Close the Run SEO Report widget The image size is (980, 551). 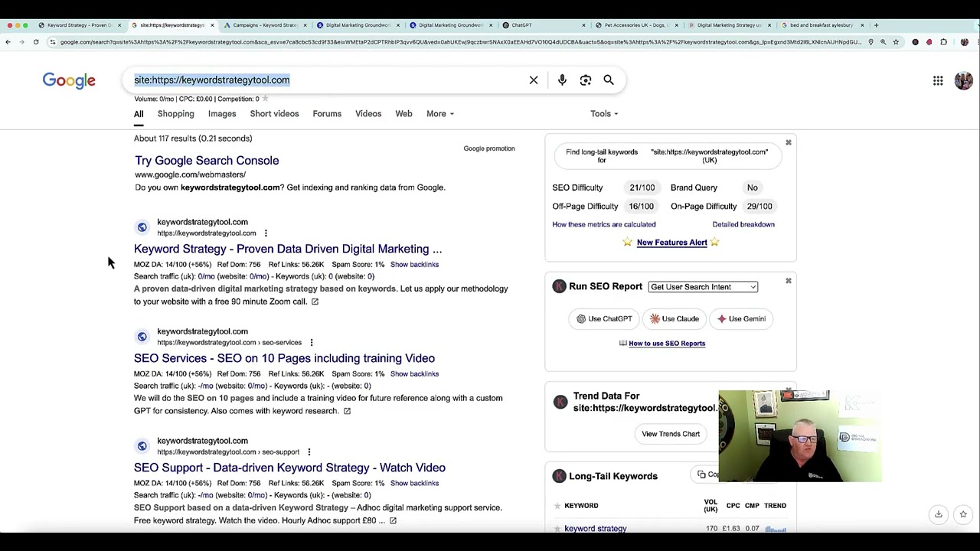pyautogui.click(x=788, y=281)
